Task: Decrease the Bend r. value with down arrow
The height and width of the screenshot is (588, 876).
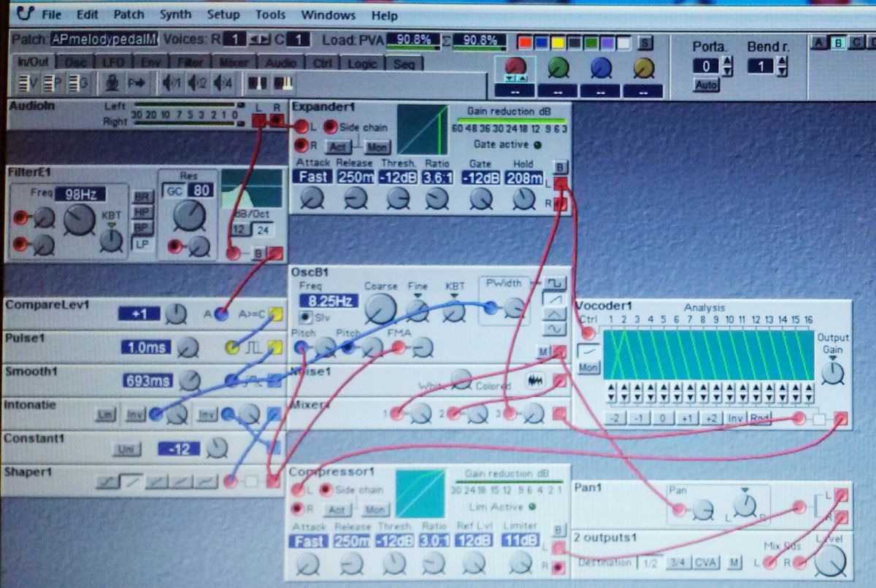Action: coord(782,71)
